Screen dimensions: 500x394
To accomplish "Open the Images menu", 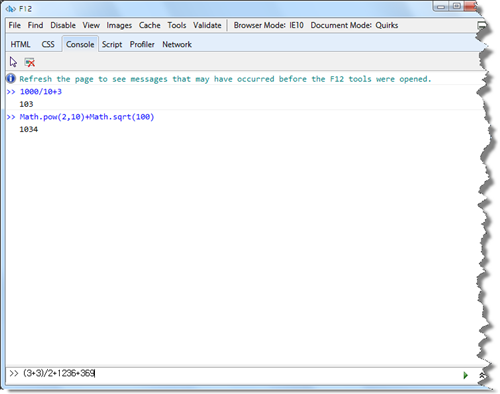I will [x=119, y=25].
